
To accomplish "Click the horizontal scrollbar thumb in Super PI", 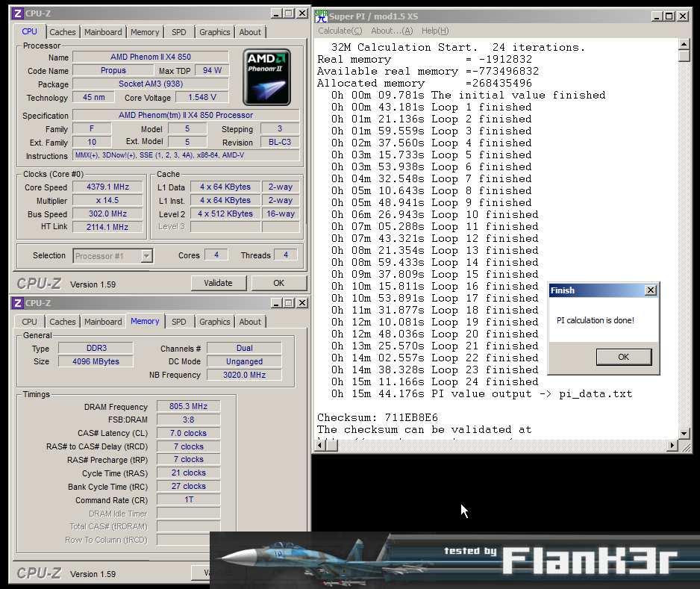I will point(332,445).
